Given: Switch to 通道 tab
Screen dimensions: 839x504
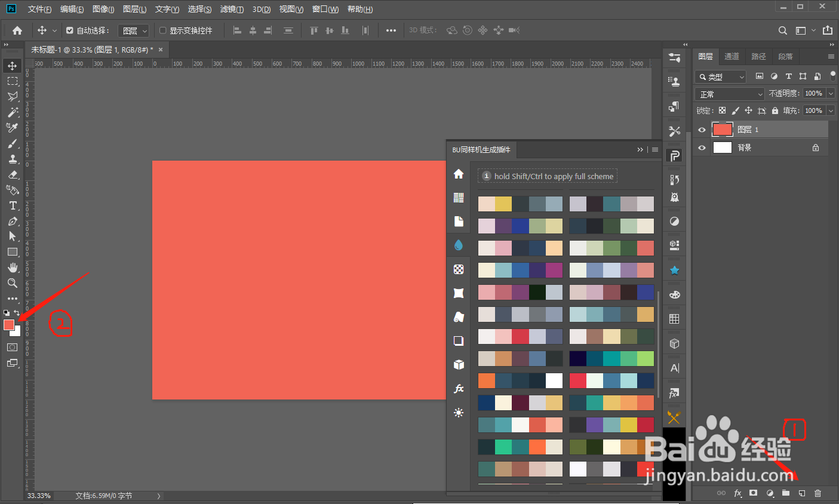Looking at the screenshot, I should 732,56.
